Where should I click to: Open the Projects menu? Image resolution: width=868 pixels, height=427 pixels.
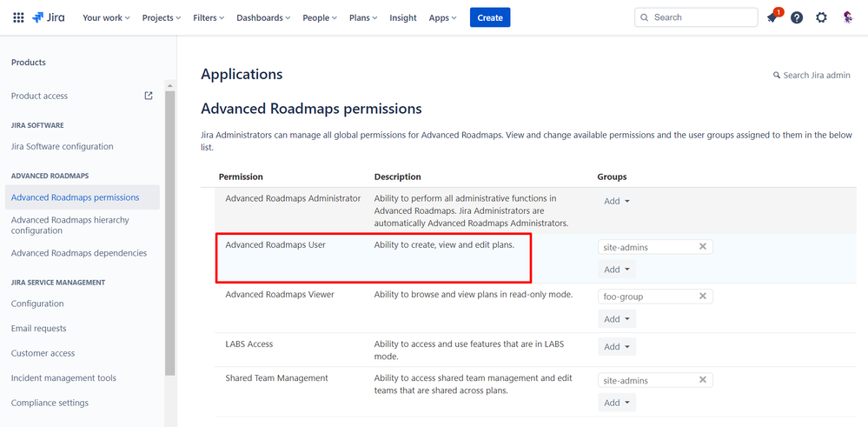click(162, 17)
